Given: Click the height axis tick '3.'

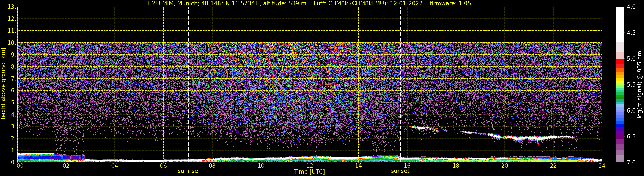Looking at the screenshot, I should (13, 127).
